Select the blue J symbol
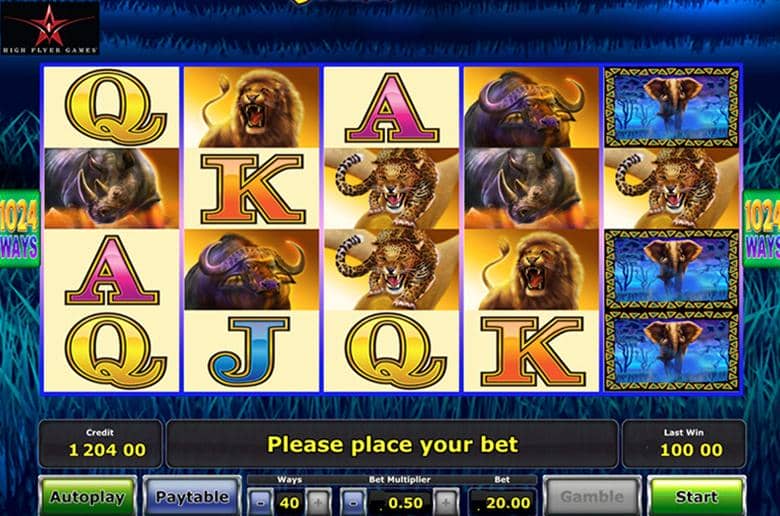 [x=252, y=351]
